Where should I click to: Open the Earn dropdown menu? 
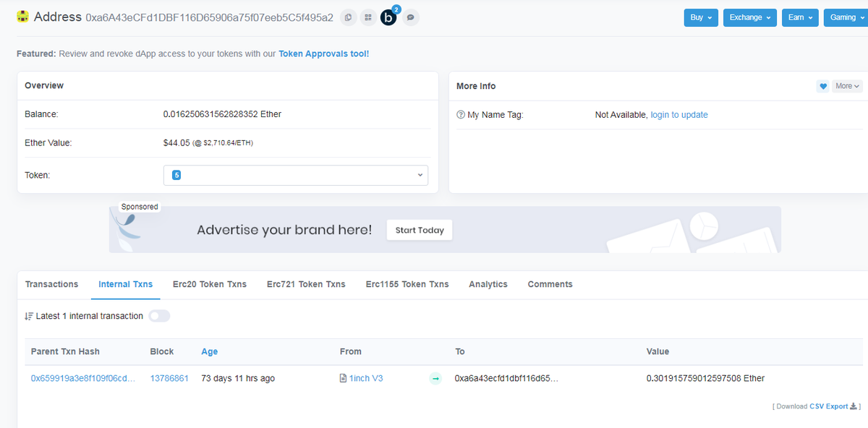(x=800, y=17)
